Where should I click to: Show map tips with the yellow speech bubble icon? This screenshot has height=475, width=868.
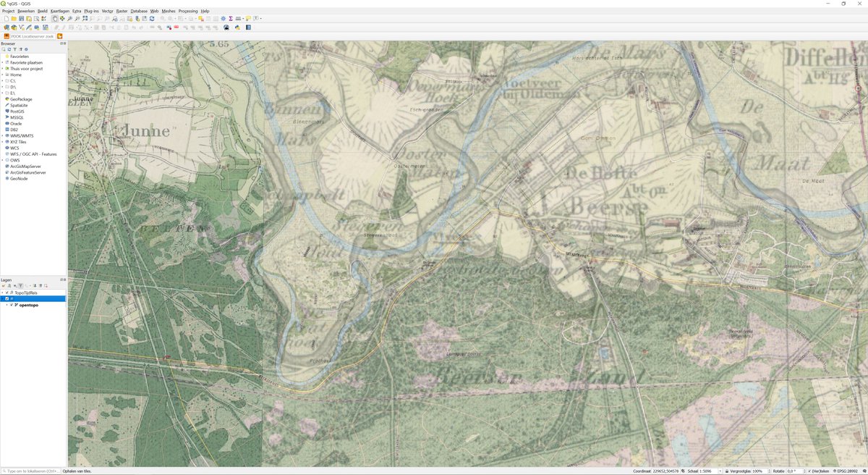tap(248, 19)
